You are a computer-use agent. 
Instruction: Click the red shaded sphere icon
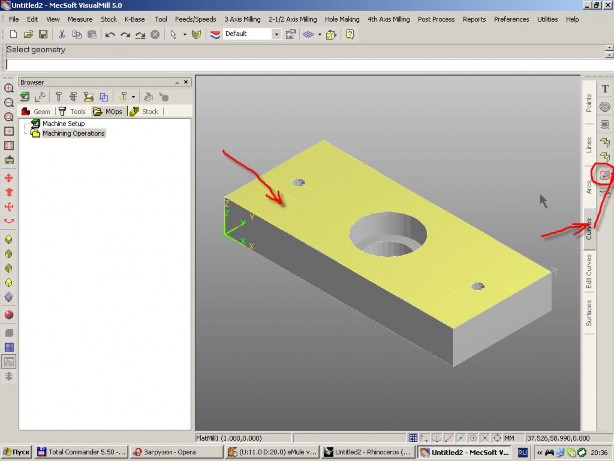9,315
